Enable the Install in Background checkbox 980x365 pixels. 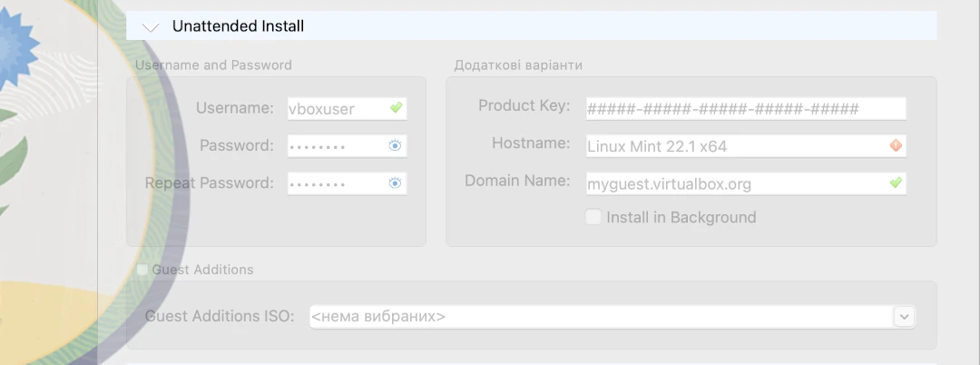pyautogui.click(x=593, y=217)
